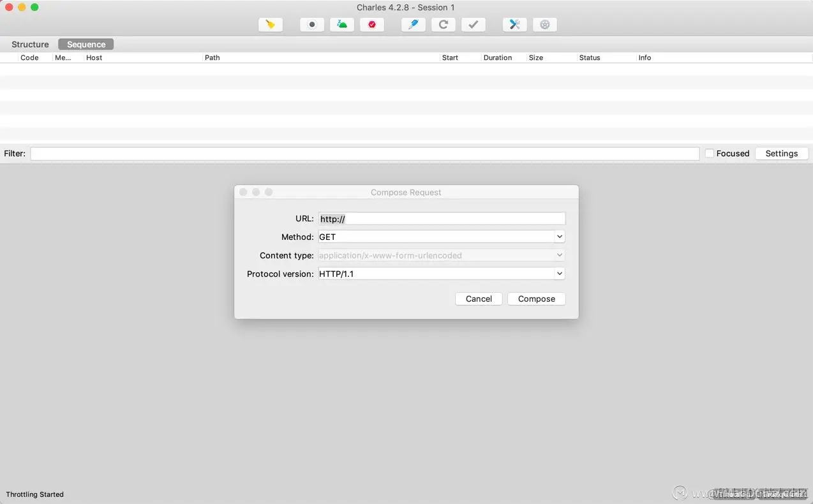Cancel the Compose Request dialog

pyautogui.click(x=479, y=299)
